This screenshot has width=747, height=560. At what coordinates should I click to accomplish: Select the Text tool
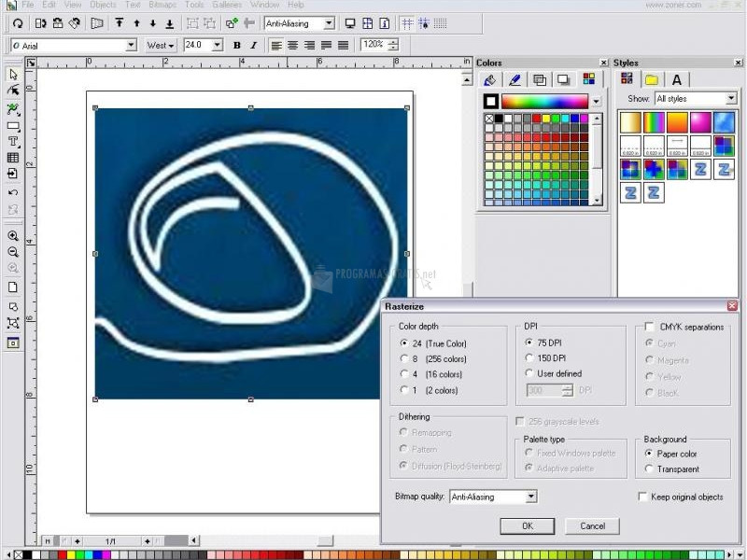coord(13,142)
